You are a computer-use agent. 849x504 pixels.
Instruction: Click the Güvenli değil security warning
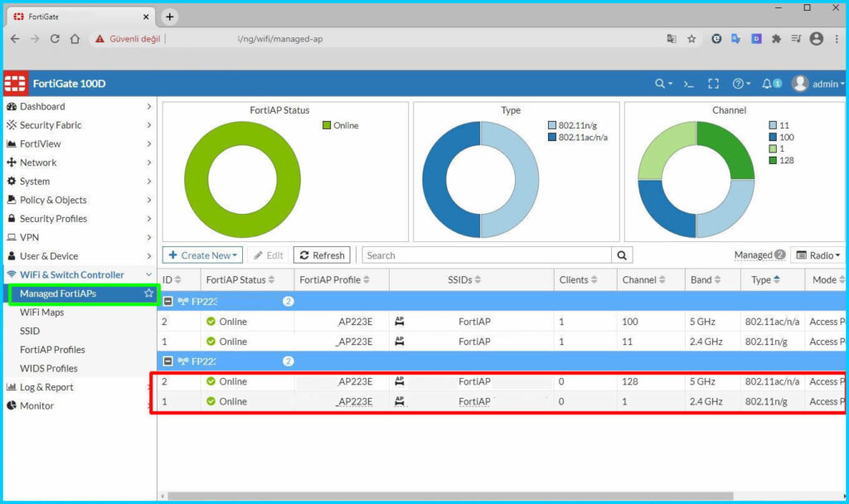(128, 39)
